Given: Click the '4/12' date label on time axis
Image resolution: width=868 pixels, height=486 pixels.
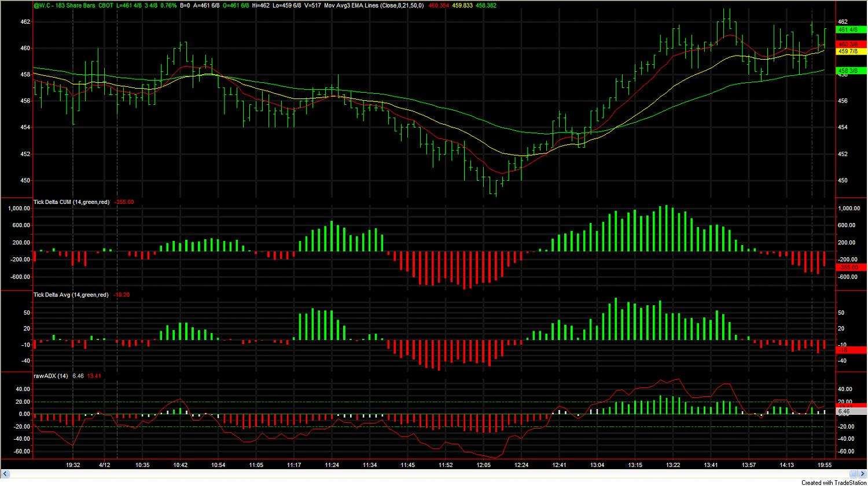Looking at the screenshot, I should coord(104,465).
